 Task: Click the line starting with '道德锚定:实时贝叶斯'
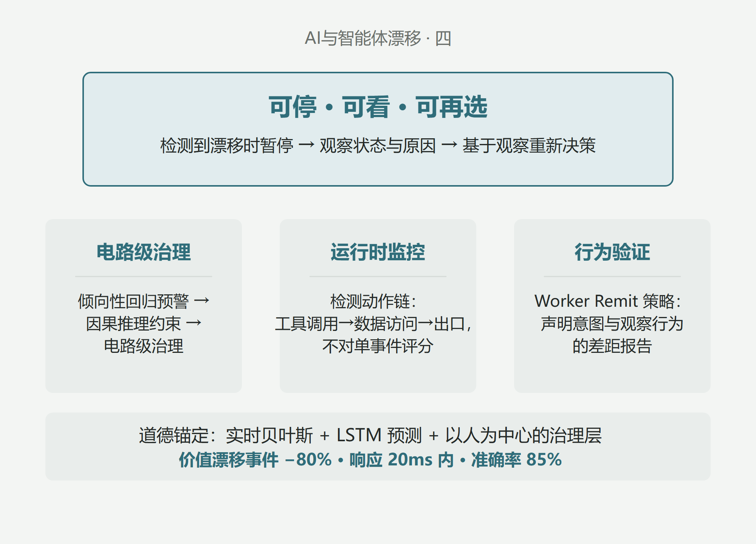pyautogui.click(x=370, y=435)
